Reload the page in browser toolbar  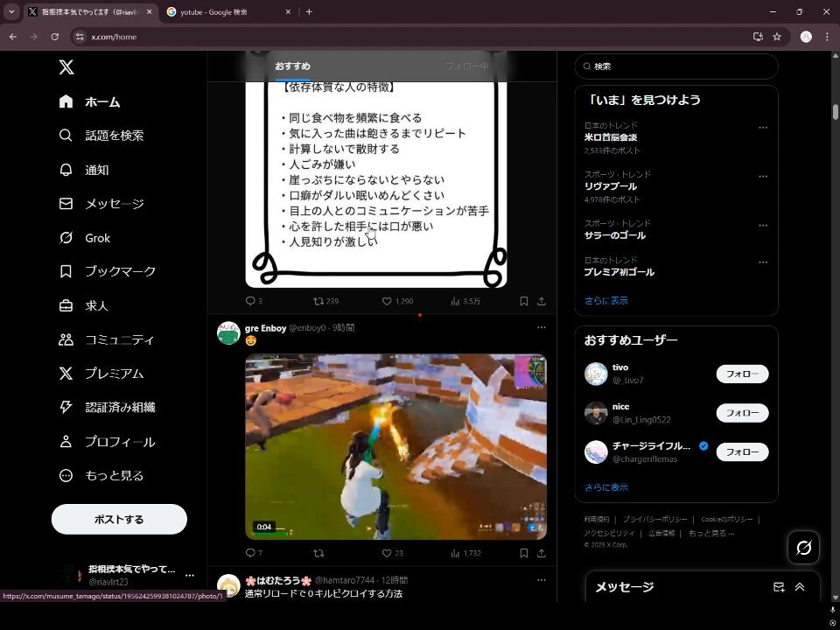pos(54,37)
